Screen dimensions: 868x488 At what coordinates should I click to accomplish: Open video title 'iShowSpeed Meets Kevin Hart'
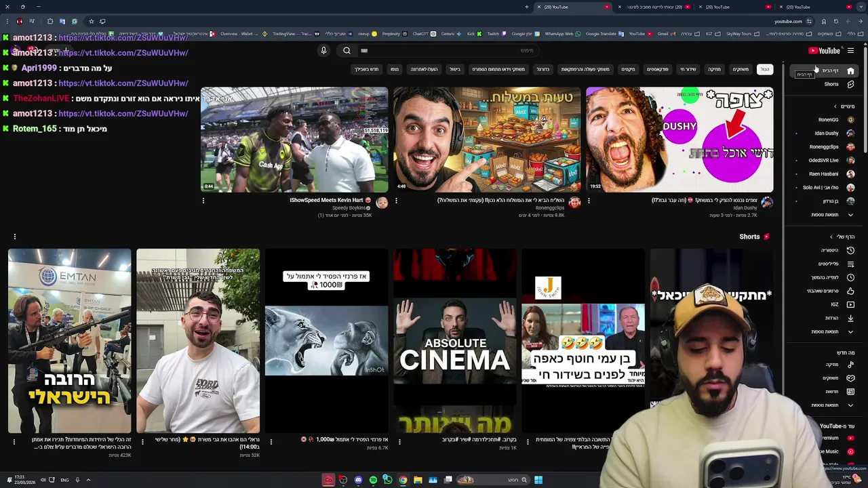(330, 201)
